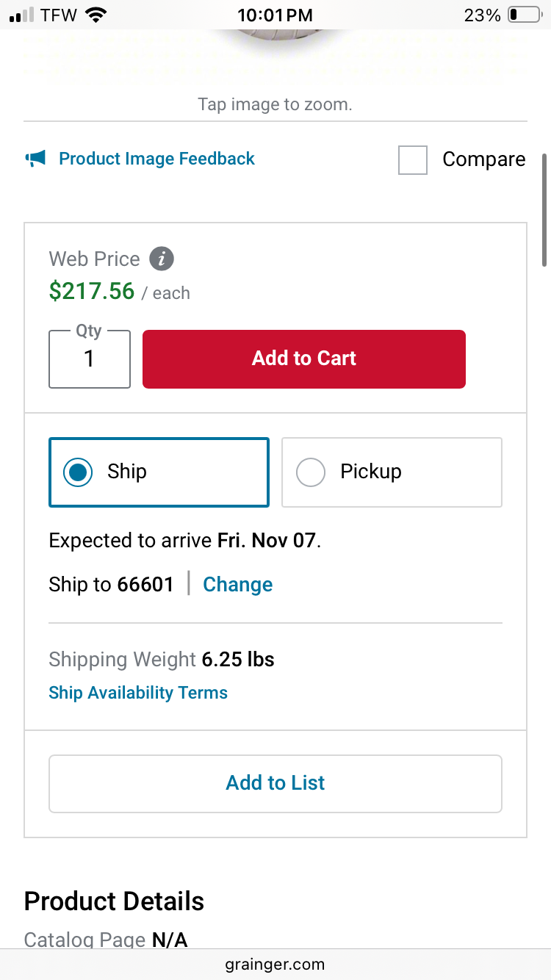Tap the Web Price info icon
This screenshot has width=551, height=980.
coord(162,259)
